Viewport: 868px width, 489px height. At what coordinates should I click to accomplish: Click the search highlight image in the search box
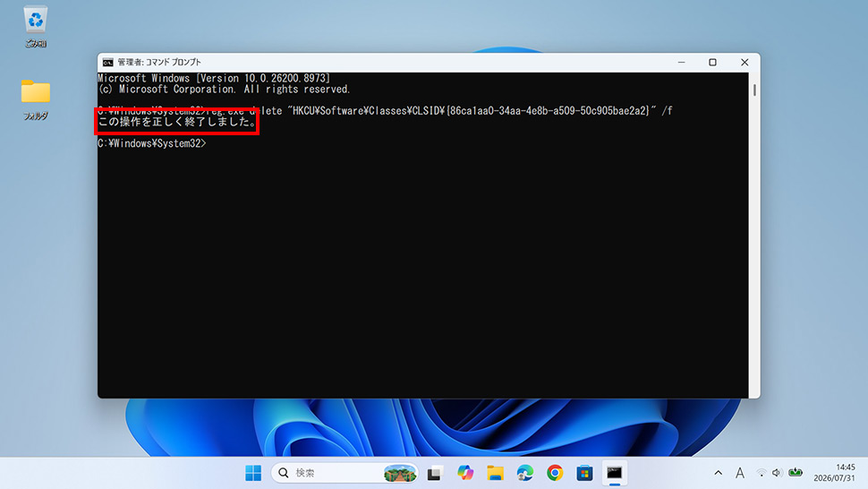[400, 473]
